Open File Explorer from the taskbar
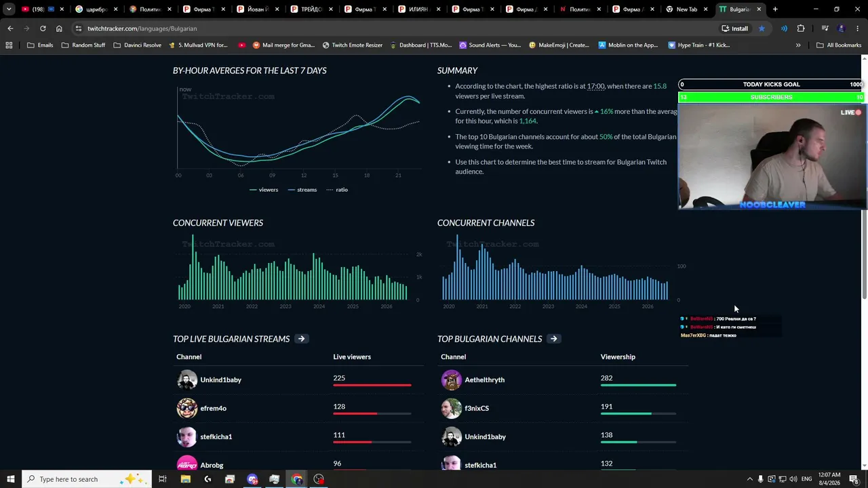Screen dimensions: 868x488 tap(185, 479)
